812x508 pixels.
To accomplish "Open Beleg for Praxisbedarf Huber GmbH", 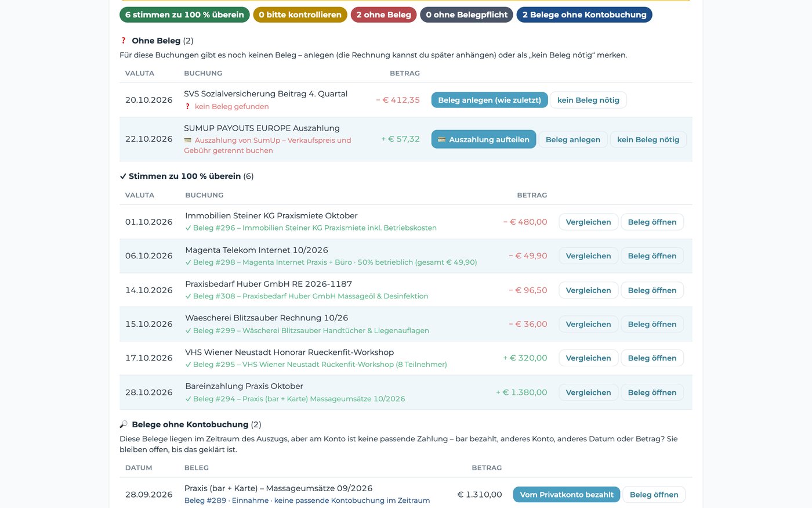I will click(652, 290).
